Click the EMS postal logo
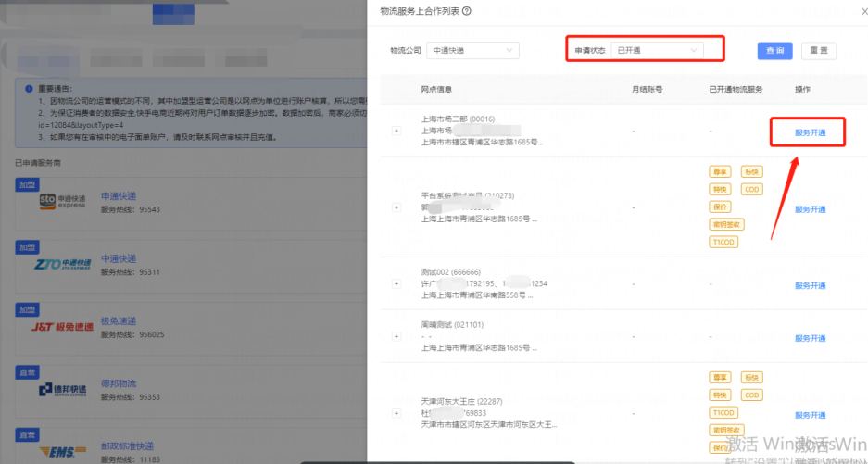 click(62, 450)
